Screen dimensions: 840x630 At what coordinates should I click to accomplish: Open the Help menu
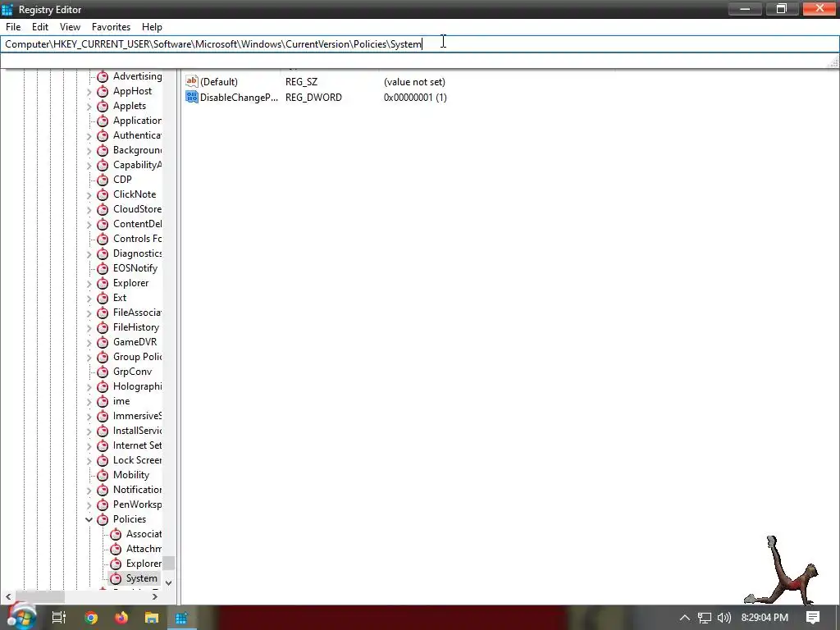(x=152, y=27)
